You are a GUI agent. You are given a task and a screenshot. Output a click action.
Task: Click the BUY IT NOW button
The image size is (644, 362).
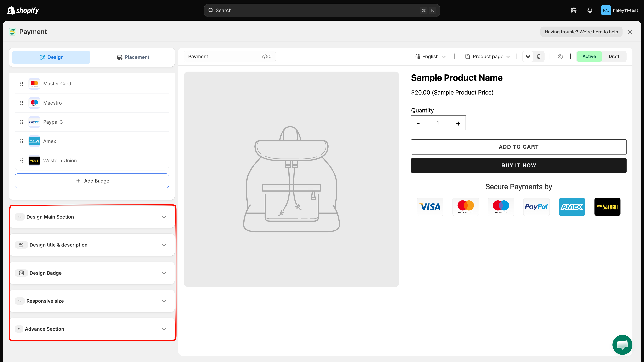[519, 165]
